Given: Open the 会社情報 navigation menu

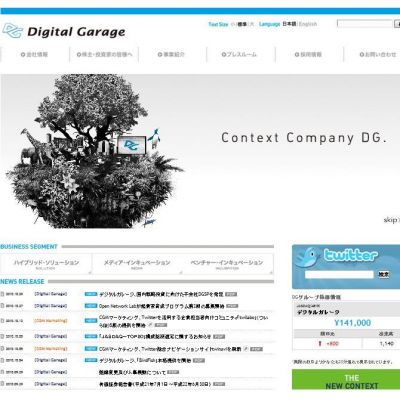Looking at the screenshot, I should pyautogui.click(x=35, y=54).
